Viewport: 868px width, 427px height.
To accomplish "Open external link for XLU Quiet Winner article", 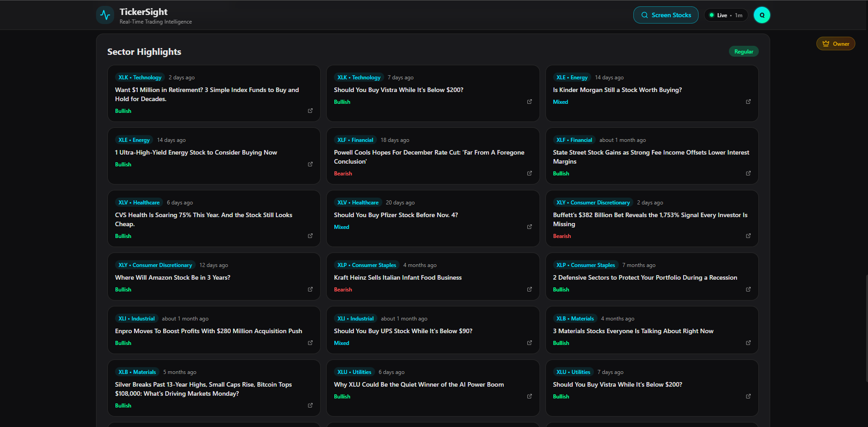I will (529, 396).
